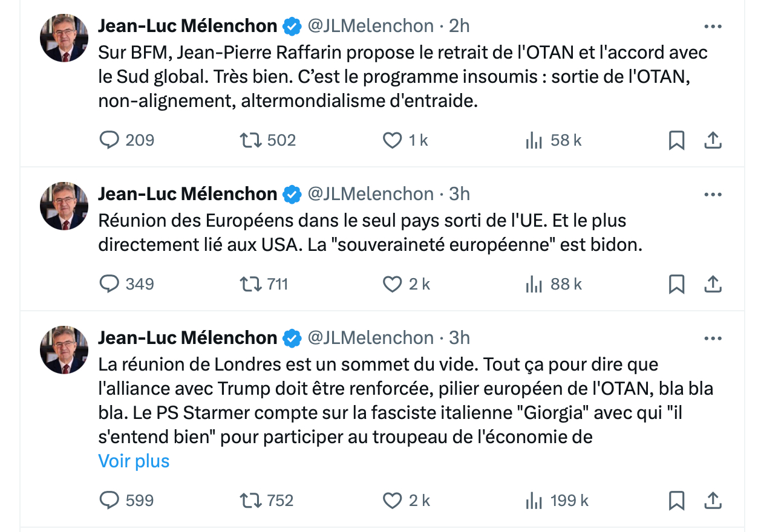Click the @JLMelenchon handle on the Londres tweet
This screenshot has height=532, width=761.
point(371,338)
